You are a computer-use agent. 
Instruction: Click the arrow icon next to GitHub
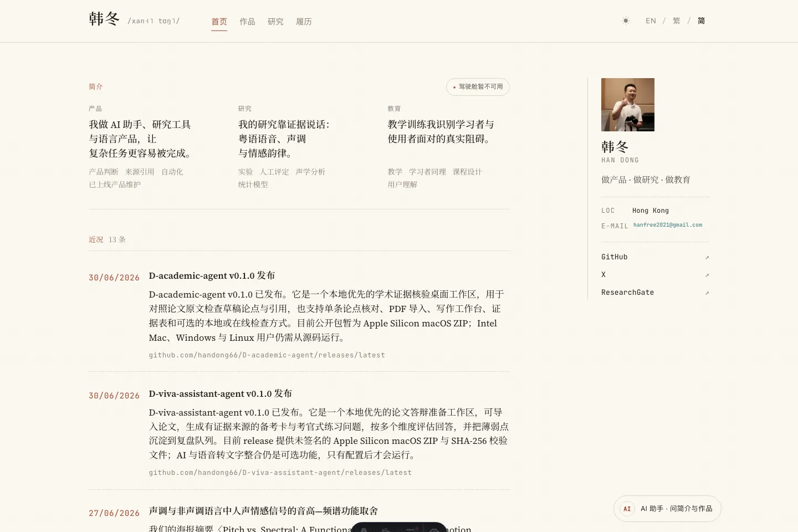click(707, 258)
